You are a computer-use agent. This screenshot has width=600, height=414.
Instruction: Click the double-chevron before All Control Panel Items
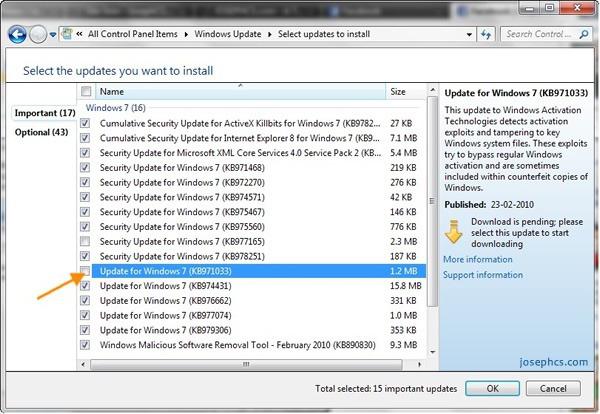[79, 34]
